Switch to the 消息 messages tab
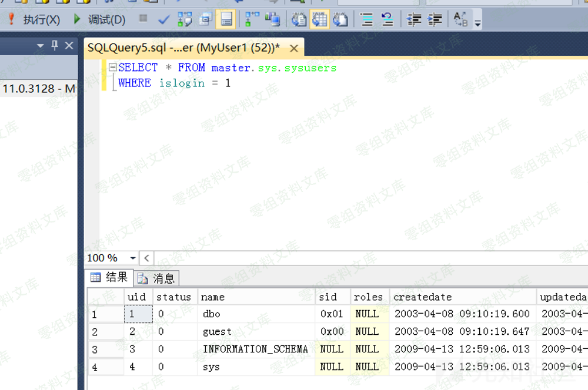Screen dimensions: 588x390 157,278
